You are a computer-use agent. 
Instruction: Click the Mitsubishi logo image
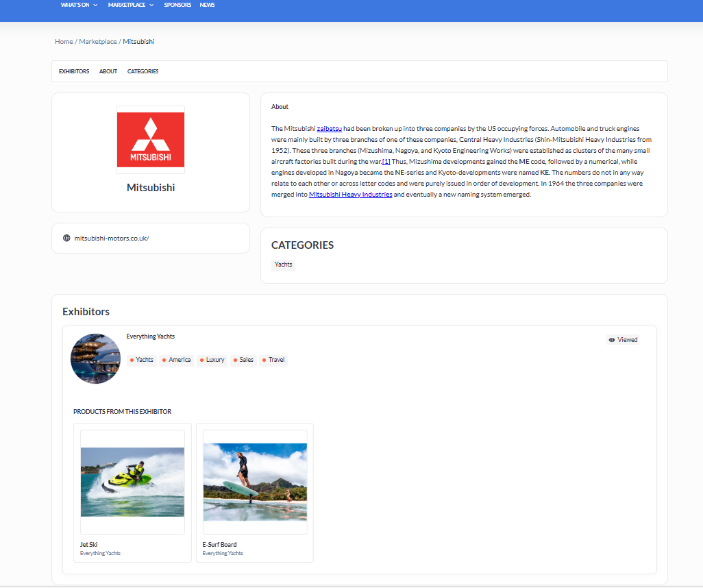point(151,140)
